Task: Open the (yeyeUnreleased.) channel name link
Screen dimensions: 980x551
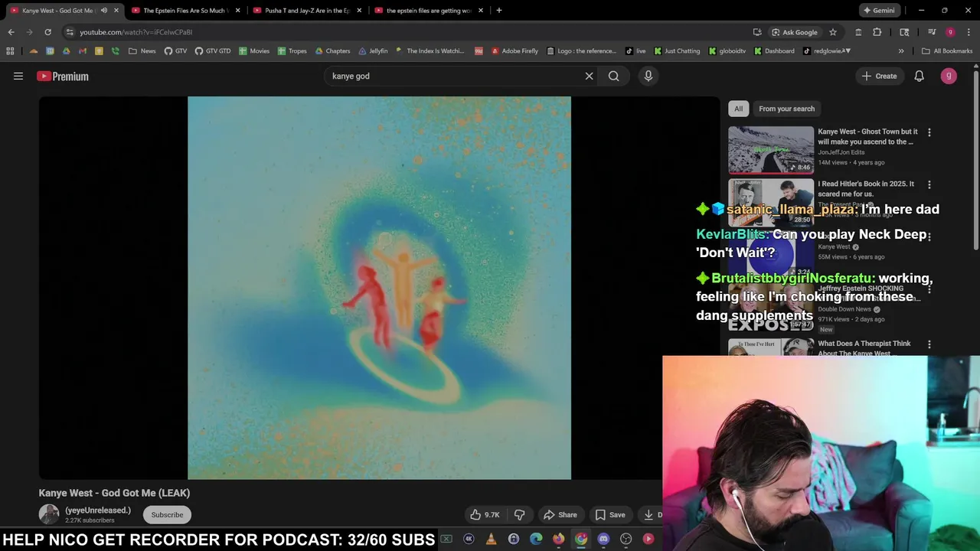Action: pos(98,510)
